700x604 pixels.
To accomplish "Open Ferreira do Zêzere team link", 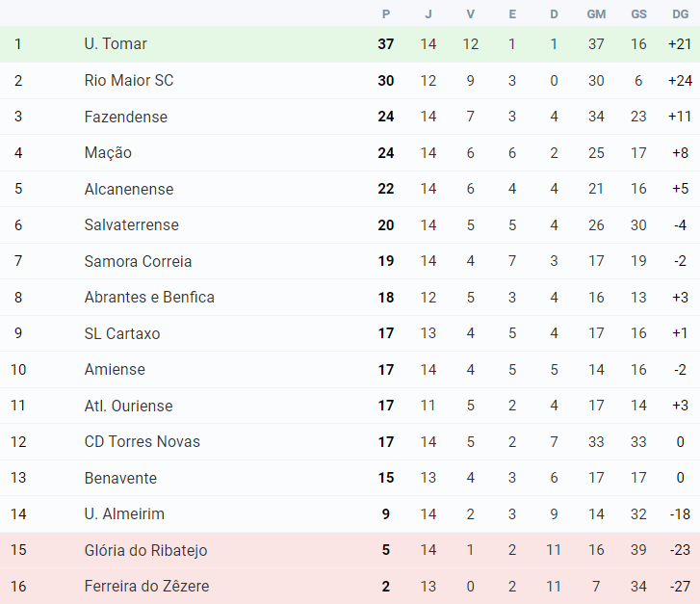I will pos(146,587).
